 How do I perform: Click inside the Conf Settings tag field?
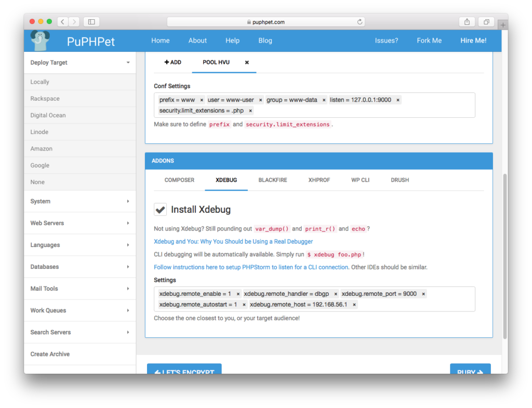coord(314,105)
